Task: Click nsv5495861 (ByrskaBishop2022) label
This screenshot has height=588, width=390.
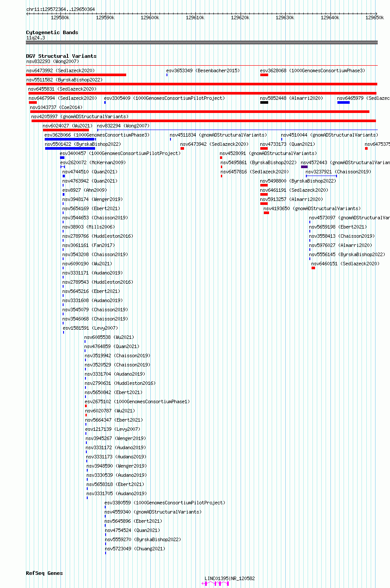Action: click(x=259, y=162)
